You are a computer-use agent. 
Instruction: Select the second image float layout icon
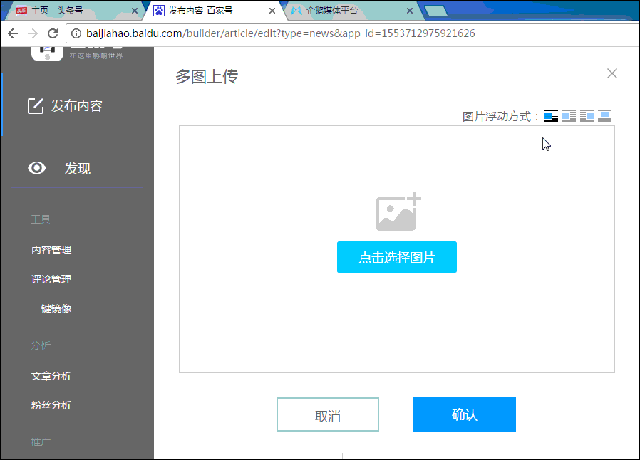tap(569, 116)
